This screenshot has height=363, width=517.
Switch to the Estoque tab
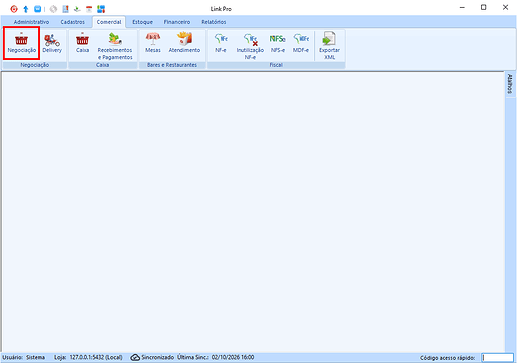[x=142, y=22]
